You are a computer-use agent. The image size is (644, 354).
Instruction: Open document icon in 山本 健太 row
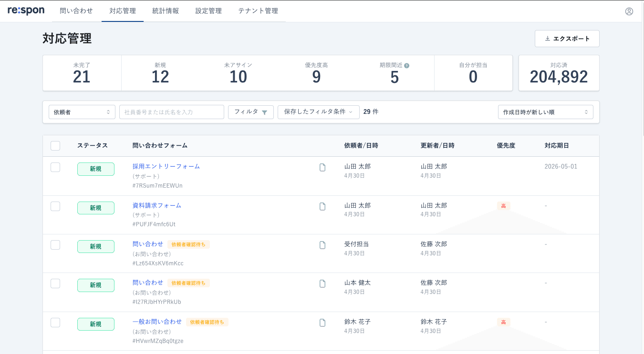coord(322,283)
